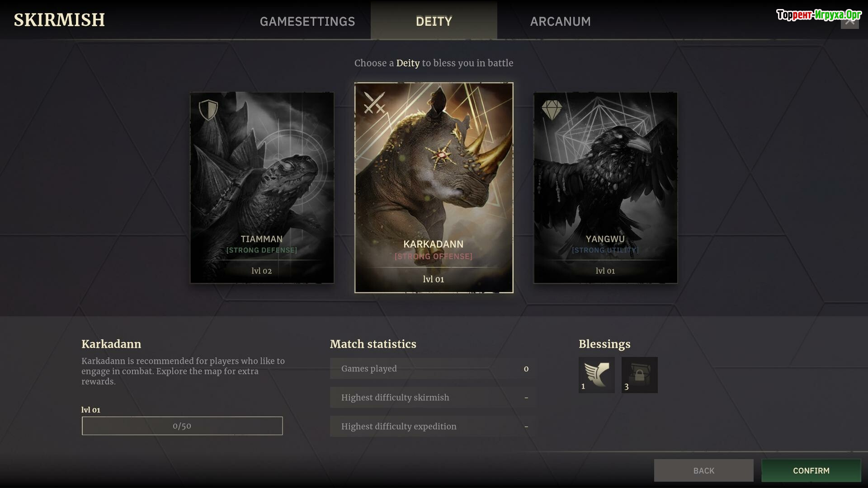Click the diamond gem icon on Yangwu card
Image resolution: width=868 pixels, height=488 pixels.
click(x=552, y=110)
